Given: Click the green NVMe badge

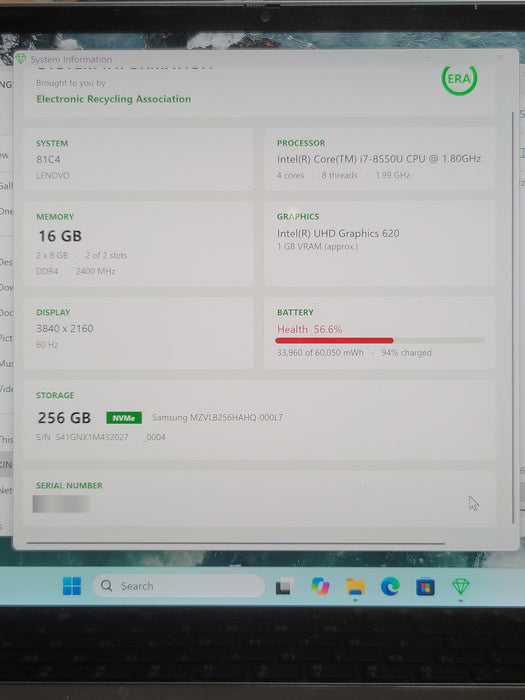Looking at the screenshot, I should click(x=124, y=418).
